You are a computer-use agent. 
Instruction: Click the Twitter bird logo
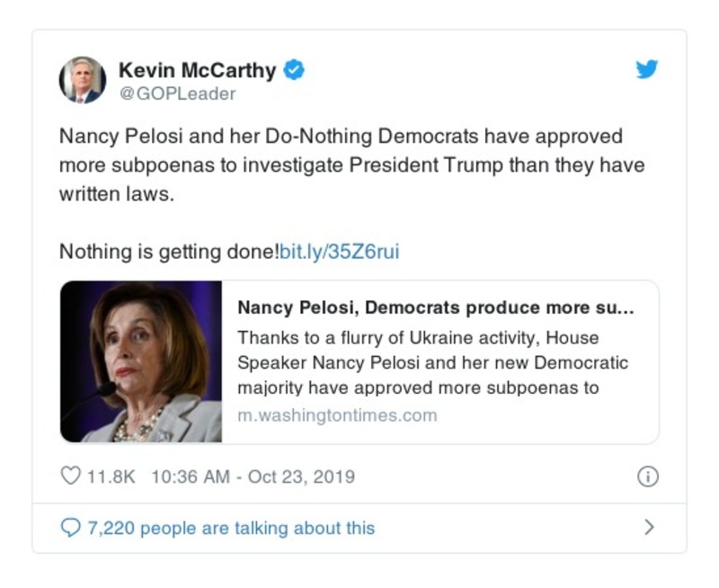[x=647, y=70]
